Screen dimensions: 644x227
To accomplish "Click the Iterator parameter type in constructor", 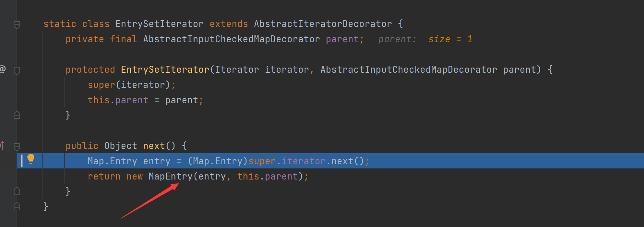I will coord(237,70).
